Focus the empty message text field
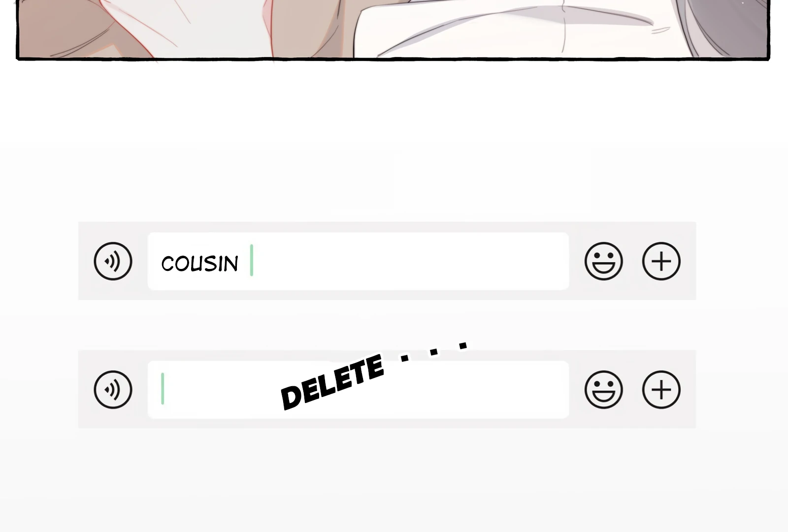The image size is (788, 532). pyautogui.click(x=358, y=390)
